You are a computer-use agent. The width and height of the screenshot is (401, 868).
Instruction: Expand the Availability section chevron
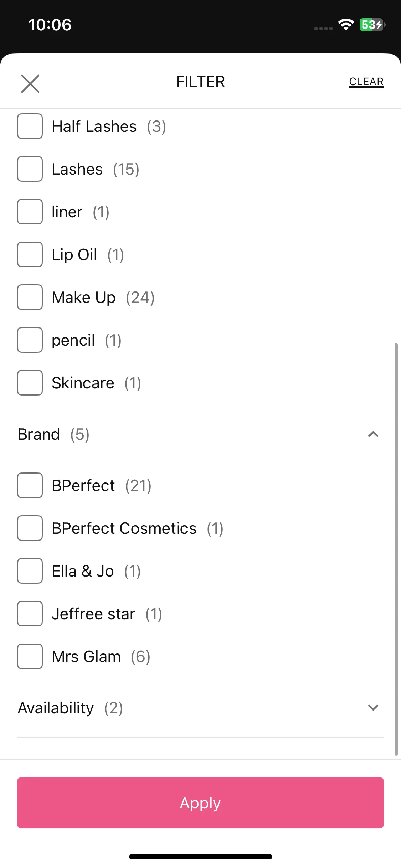(x=373, y=707)
